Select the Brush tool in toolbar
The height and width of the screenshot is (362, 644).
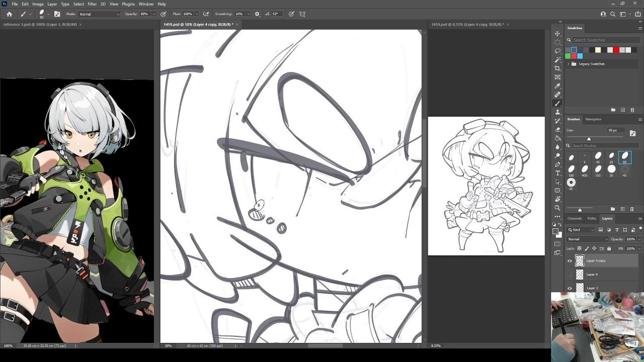coord(557,103)
